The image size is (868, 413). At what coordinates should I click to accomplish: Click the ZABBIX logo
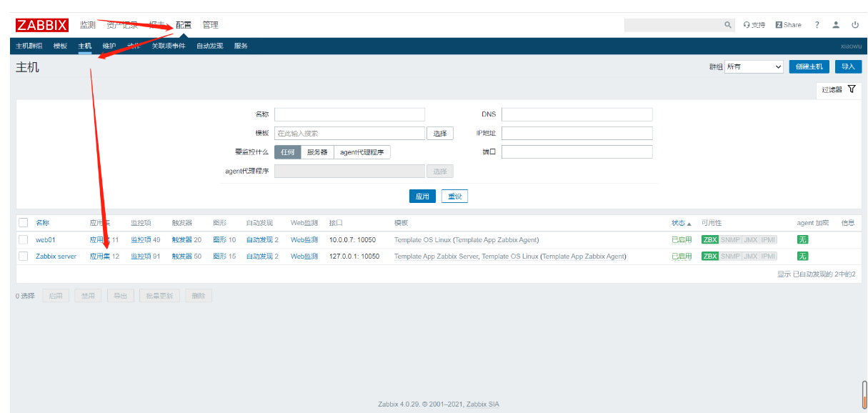coord(42,25)
